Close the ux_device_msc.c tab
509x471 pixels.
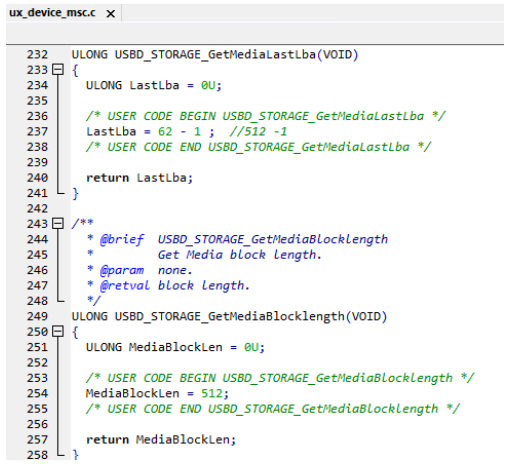(x=110, y=14)
